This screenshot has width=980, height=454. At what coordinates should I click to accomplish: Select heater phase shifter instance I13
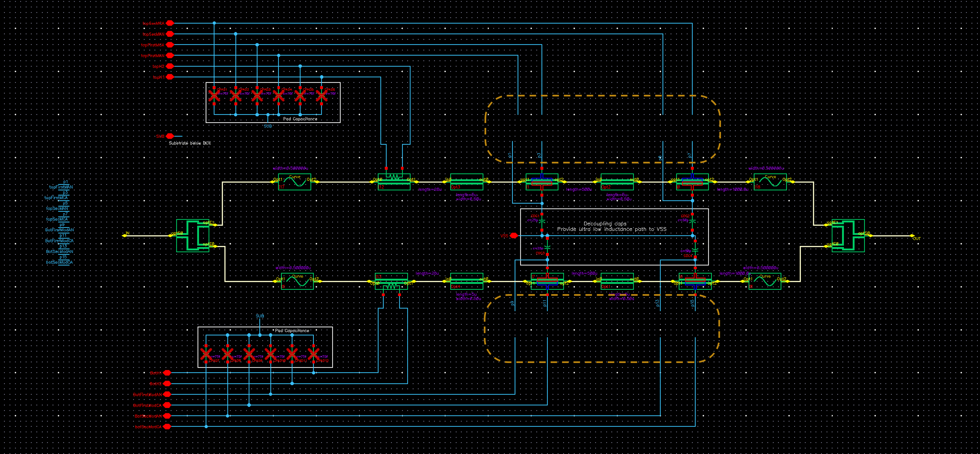(391, 281)
